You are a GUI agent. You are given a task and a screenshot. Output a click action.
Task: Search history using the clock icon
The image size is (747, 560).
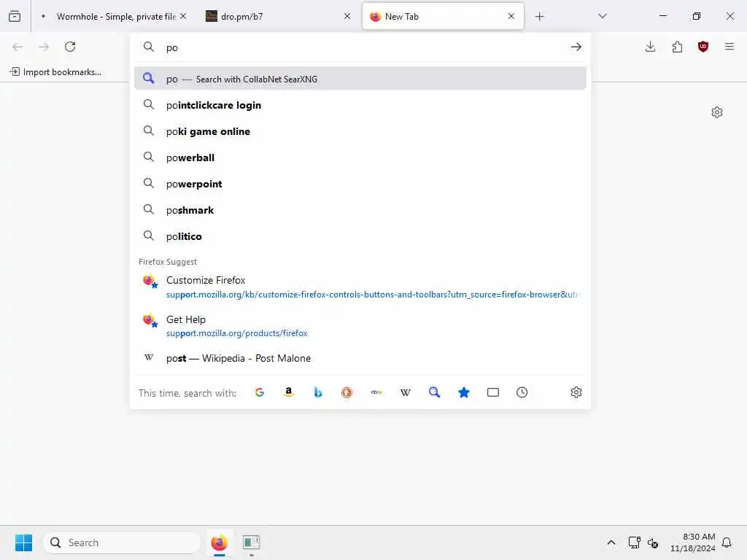pos(522,392)
